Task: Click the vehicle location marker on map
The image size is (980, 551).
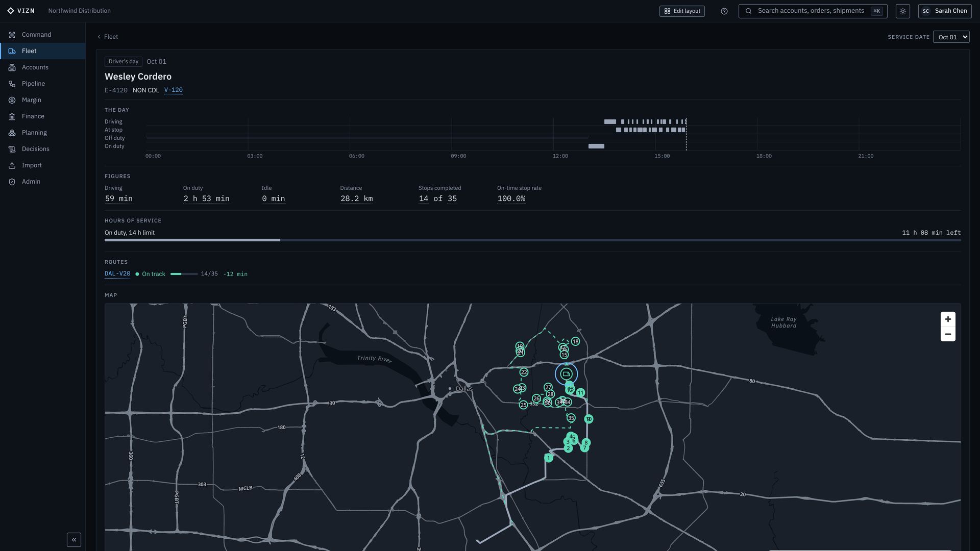Action: coord(566,374)
